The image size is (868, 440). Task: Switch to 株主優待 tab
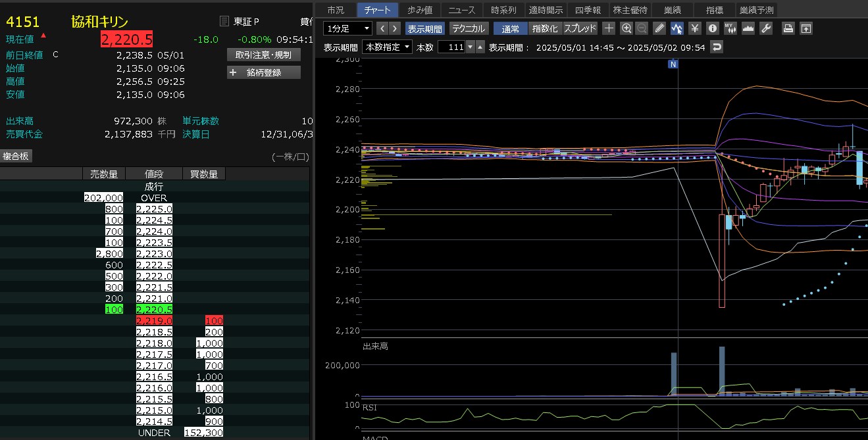[x=630, y=10]
